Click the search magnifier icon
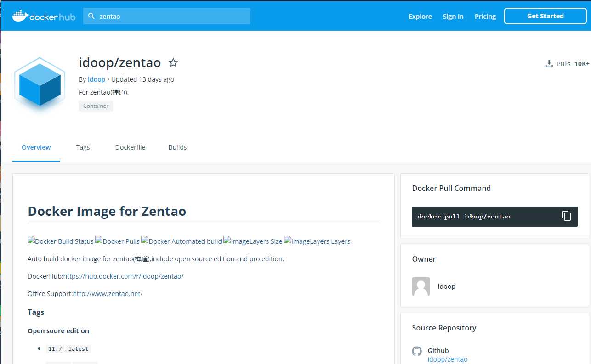Viewport: 591px width, 364px height. point(91,16)
